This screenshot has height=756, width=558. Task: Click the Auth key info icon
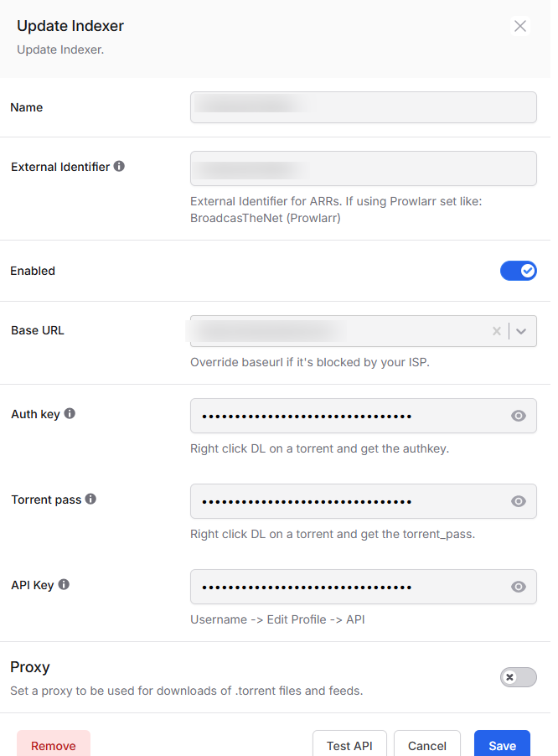(x=70, y=414)
